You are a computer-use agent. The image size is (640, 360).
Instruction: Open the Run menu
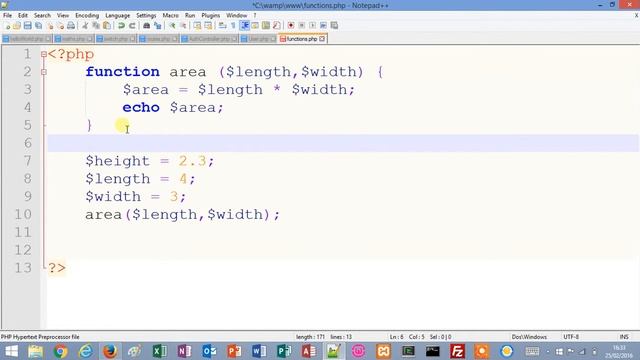[190, 16]
